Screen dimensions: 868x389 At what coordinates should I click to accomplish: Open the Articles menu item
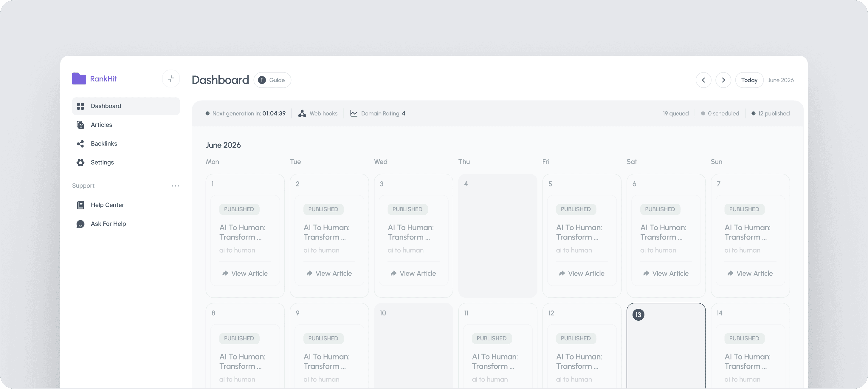tap(126, 125)
